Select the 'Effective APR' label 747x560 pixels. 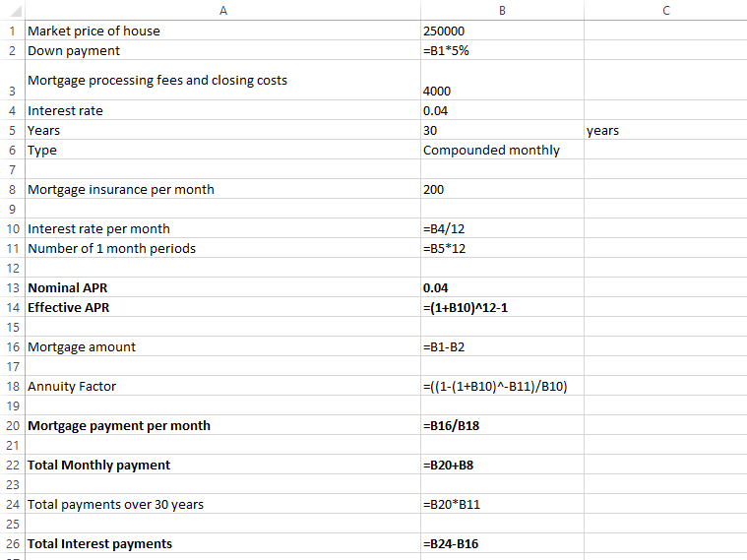pyautogui.click(x=223, y=307)
